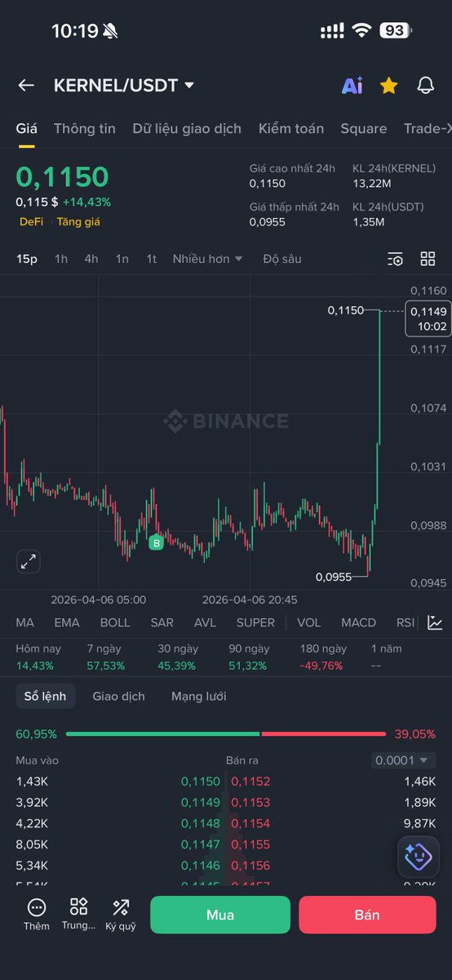
Task: Toggle EMA indicator
Action: (67, 622)
